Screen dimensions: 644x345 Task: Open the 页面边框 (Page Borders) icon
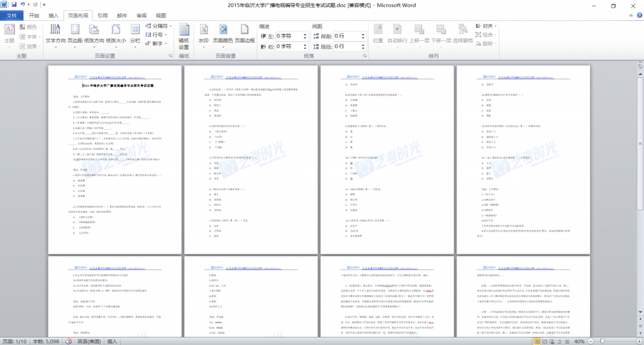point(245,33)
